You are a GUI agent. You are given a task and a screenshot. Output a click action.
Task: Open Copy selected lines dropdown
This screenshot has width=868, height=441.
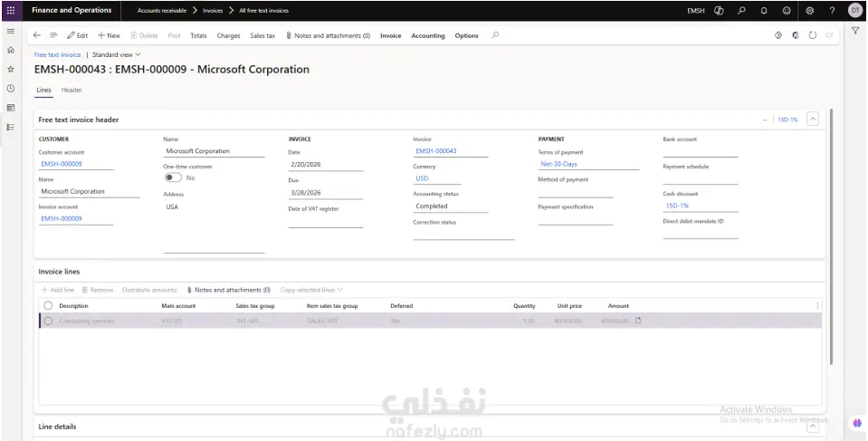tap(311, 290)
